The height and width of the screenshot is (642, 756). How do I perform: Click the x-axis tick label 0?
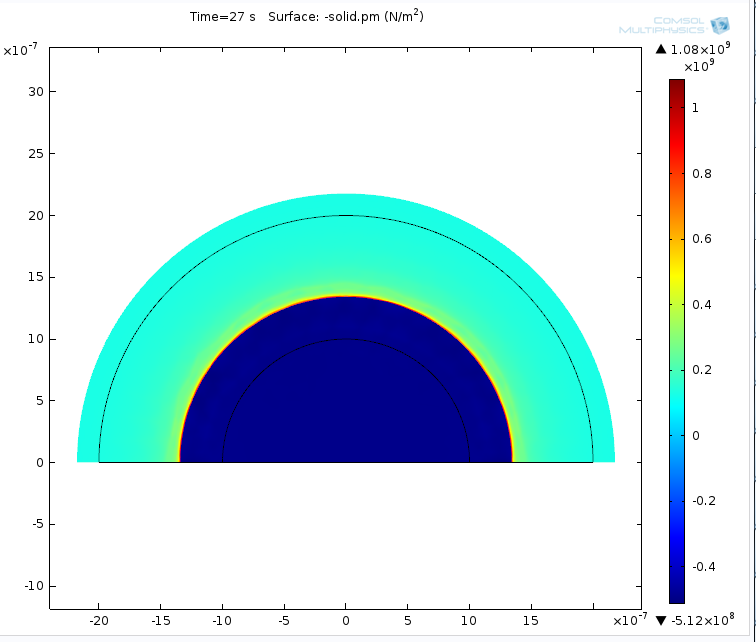coord(345,620)
